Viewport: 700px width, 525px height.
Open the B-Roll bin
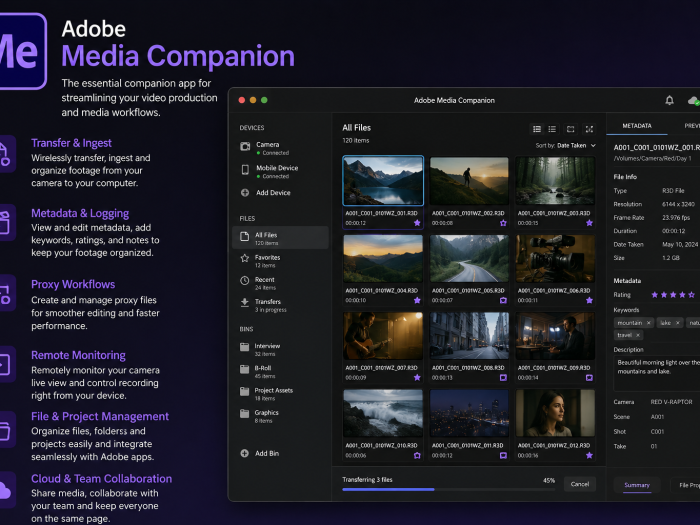click(280, 372)
